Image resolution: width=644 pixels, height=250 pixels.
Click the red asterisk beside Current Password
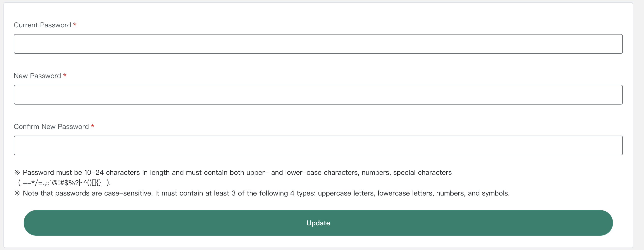tap(75, 24)
